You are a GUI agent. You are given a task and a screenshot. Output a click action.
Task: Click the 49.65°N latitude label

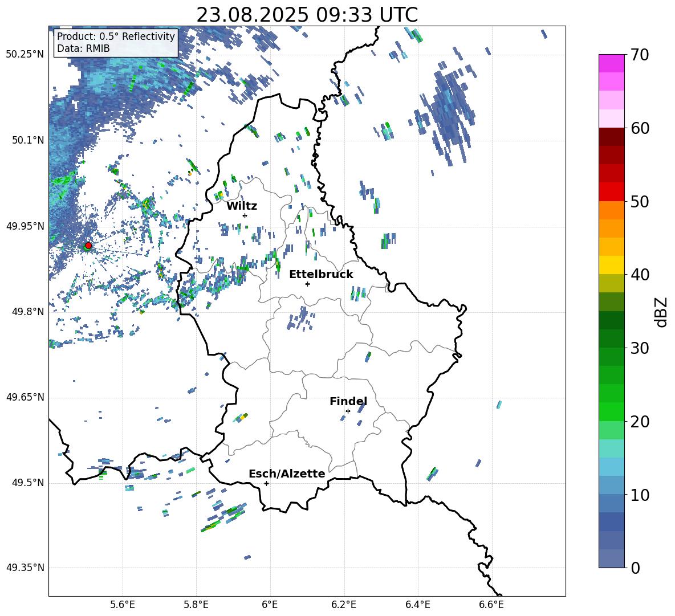(25, 397)
